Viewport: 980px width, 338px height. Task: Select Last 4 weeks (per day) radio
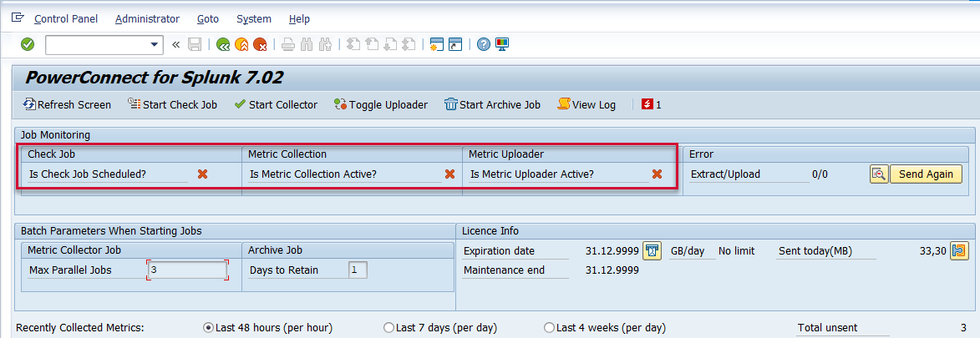pos(549,328)
